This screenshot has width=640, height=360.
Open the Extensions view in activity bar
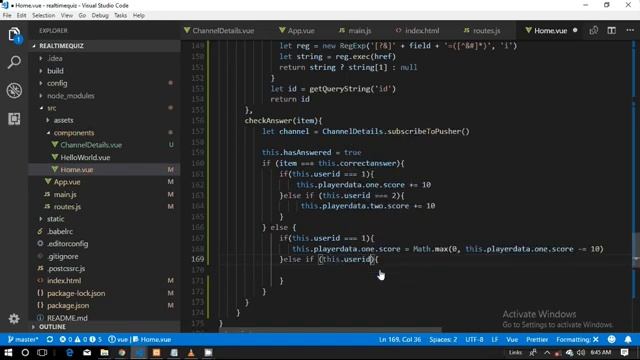[x=14, y=119]
